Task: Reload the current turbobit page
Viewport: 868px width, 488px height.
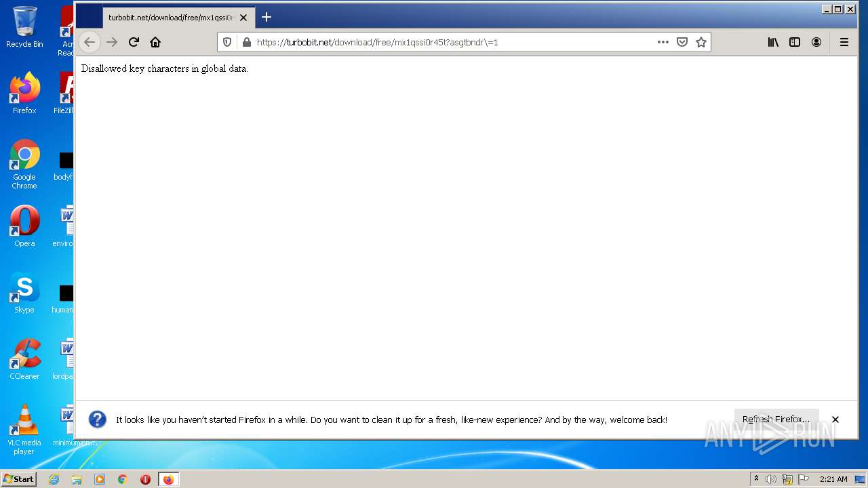Action: point(134,42)
